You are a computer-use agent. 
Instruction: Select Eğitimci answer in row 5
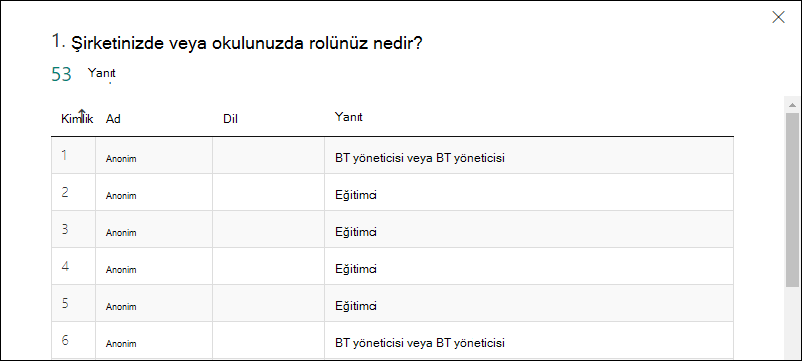pyautogui.click(x=356, y=306)
